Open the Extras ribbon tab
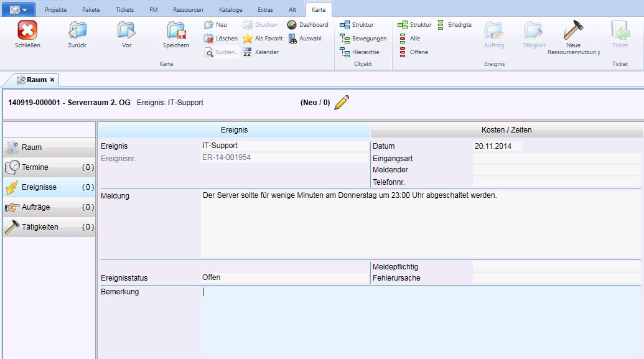 tap(265, 9)
